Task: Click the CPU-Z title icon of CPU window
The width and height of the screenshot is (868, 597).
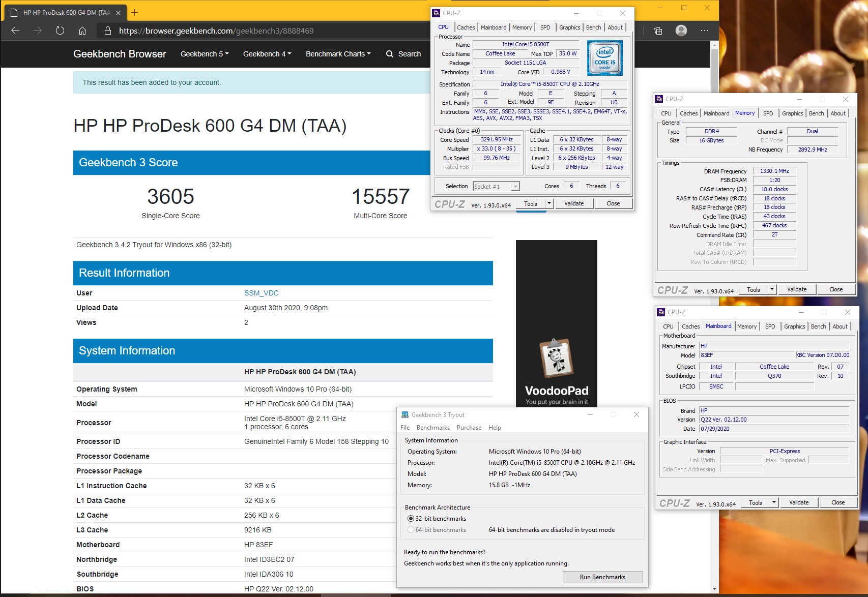Action: pos(436,13)
